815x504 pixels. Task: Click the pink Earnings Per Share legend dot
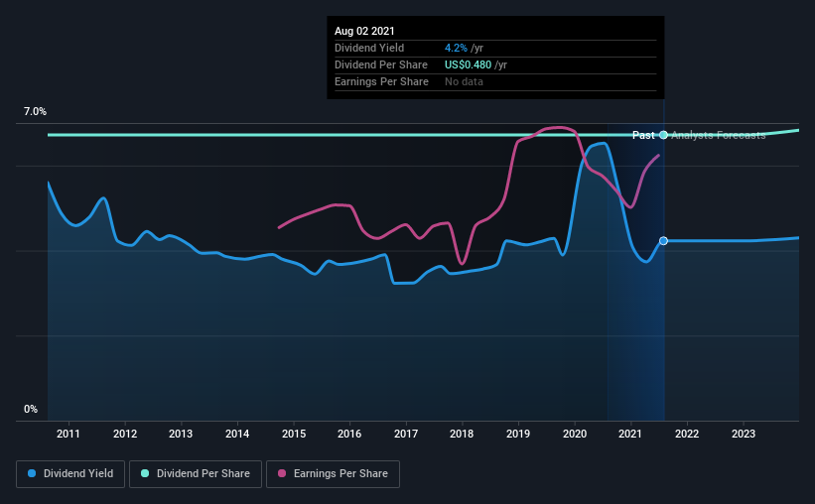click(x=282, y=473)
